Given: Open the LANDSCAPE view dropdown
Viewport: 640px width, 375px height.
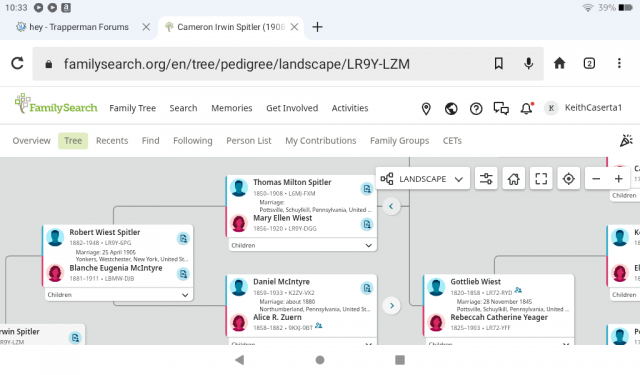Looking at the screenshot, I should [x=422, y=179].
